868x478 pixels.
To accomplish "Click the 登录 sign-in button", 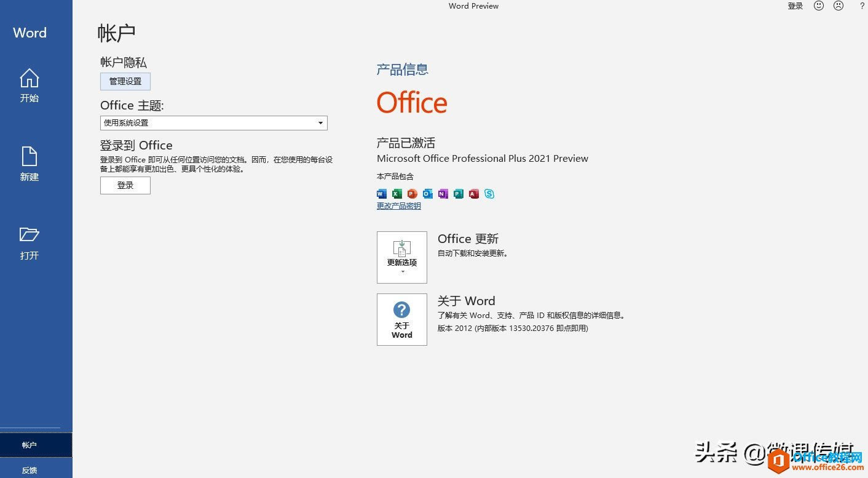I will (125, 185).
